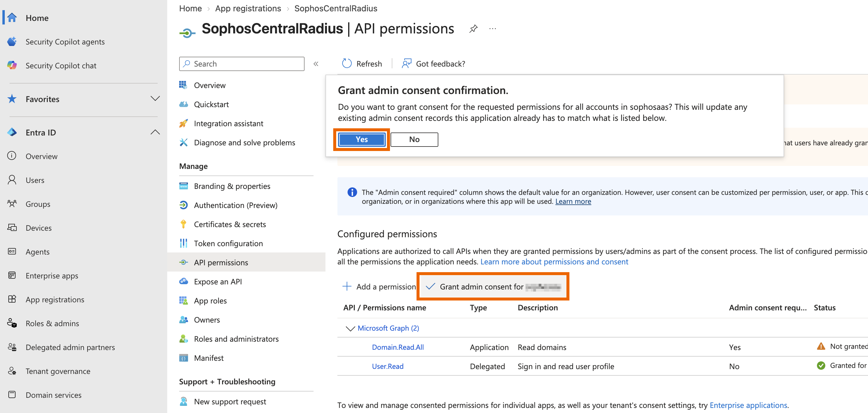
Task: Click Add a permission
Action: click(380, 287)
